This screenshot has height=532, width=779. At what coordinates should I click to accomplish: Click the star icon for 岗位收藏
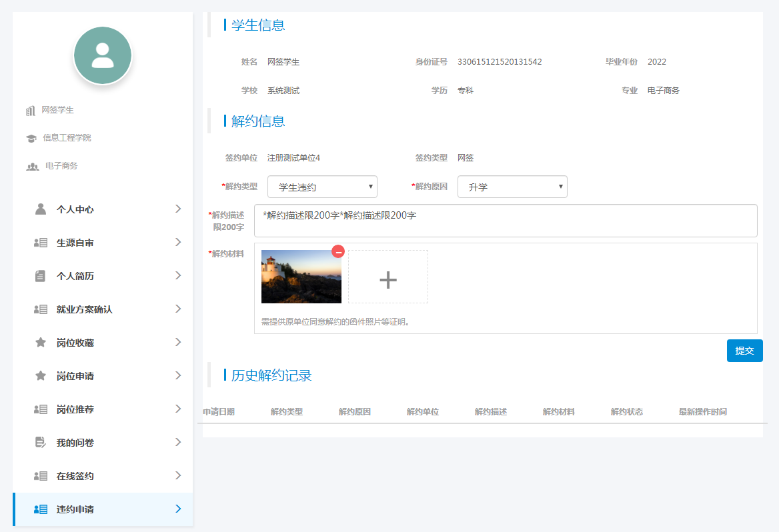click(x=41, y=342)
